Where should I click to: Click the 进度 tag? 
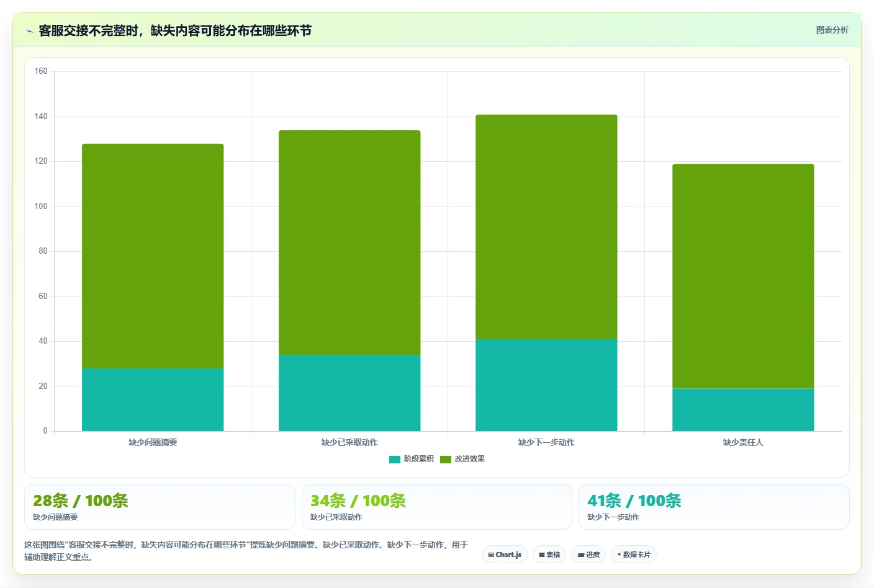[x=588, y=555]
